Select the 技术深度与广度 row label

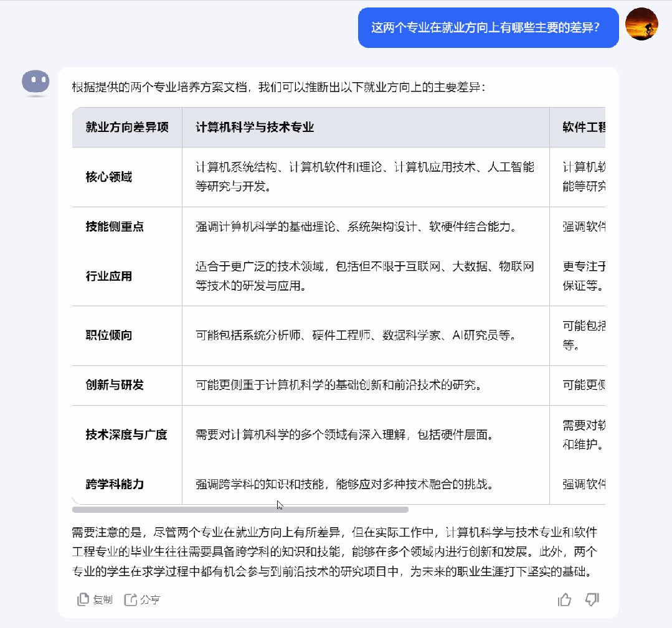(126, 435)
